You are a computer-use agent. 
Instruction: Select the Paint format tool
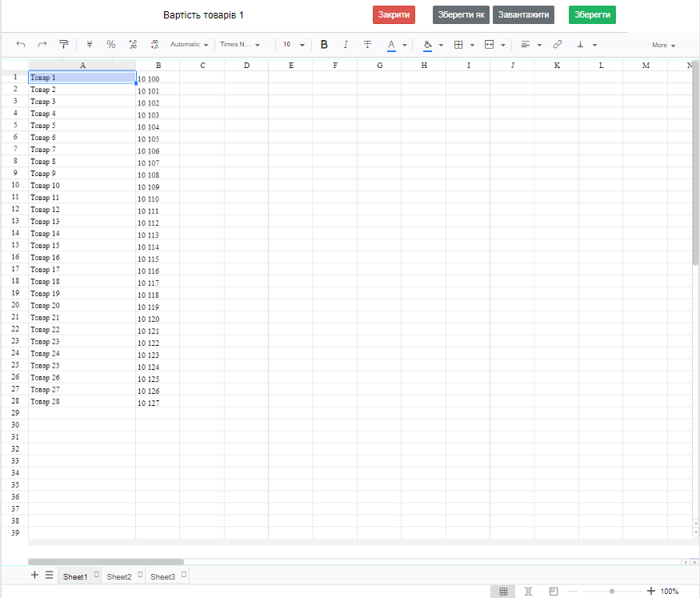pos(64,45)
